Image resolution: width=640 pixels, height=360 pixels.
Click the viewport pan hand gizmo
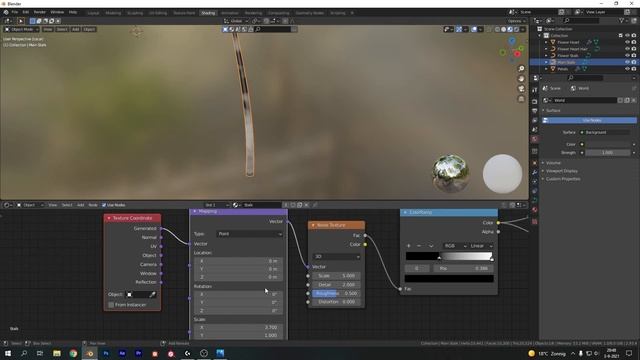click(x=521, y=79)
